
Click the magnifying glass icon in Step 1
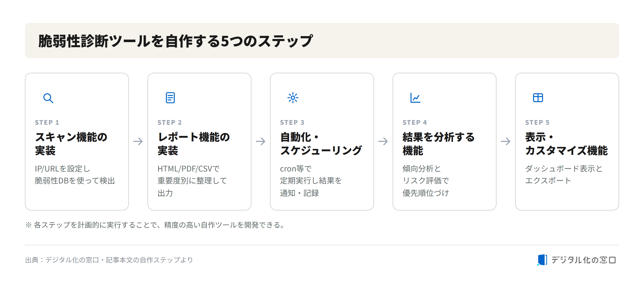48,98
